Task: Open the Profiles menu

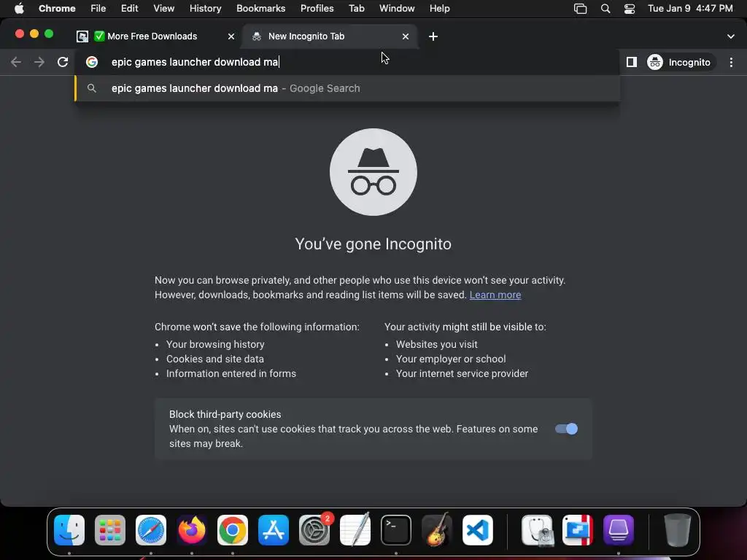Action: pos(317,8)
